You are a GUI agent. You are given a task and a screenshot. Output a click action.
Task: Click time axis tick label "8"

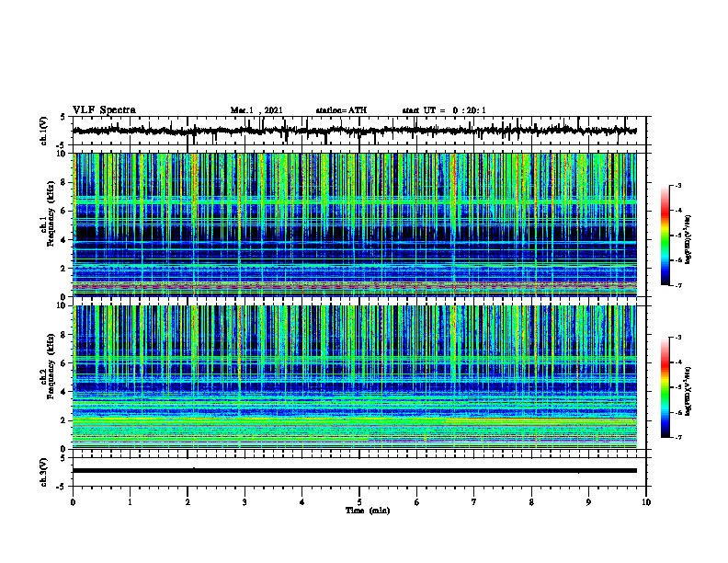(x=531, y=502)
